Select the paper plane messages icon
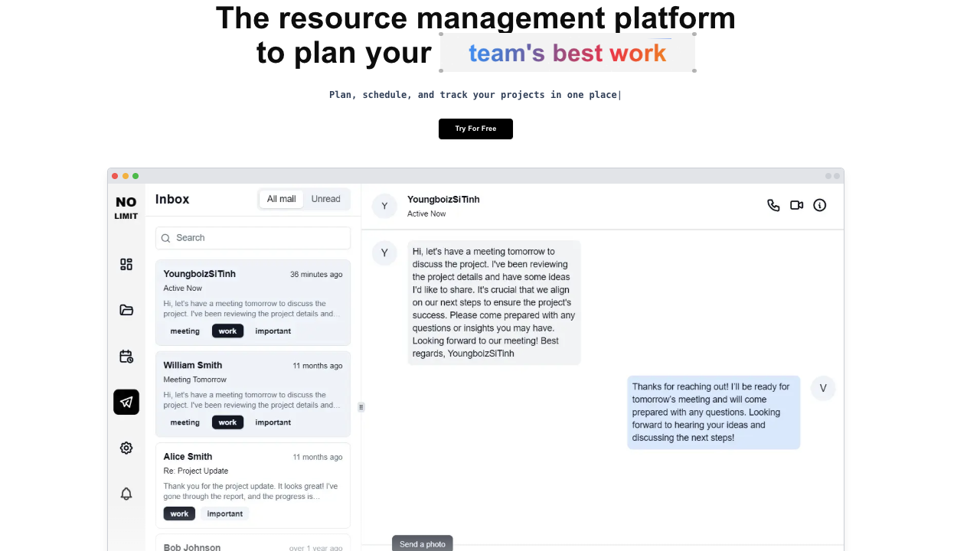 point(126,402)
